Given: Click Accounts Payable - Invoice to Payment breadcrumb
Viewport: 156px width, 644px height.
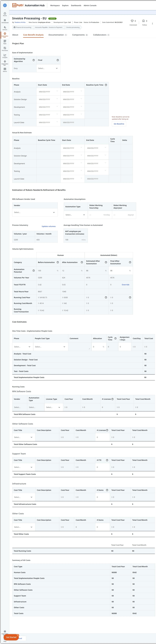Looking at the screenshot, I should (x=49, y=27).
